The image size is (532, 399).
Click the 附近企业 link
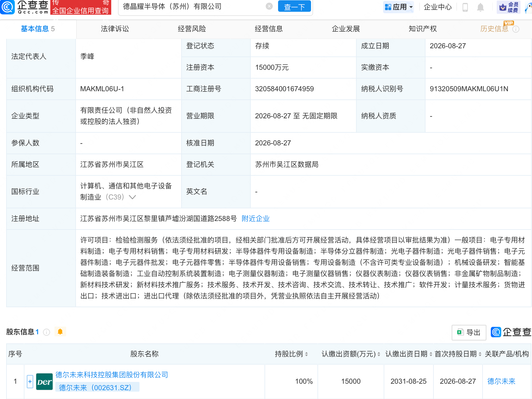click(x=255, y=219)
